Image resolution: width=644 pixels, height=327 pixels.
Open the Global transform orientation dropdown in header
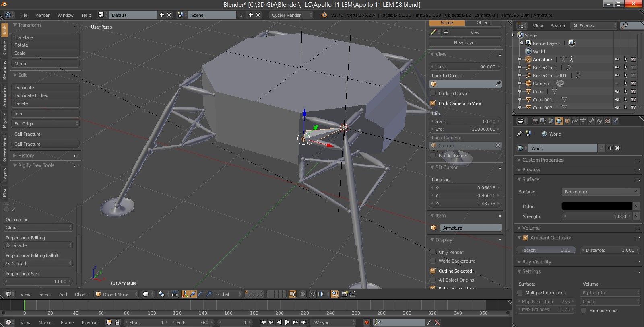[228, 294]
